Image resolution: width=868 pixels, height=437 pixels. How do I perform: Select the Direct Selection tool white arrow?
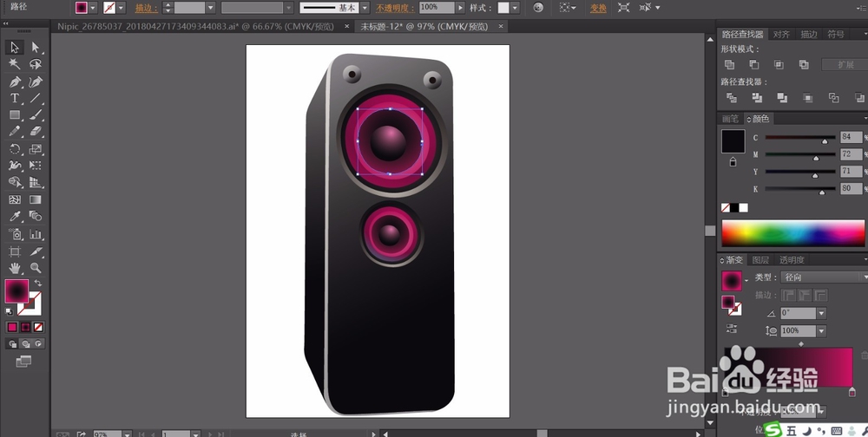pos(36,48)
